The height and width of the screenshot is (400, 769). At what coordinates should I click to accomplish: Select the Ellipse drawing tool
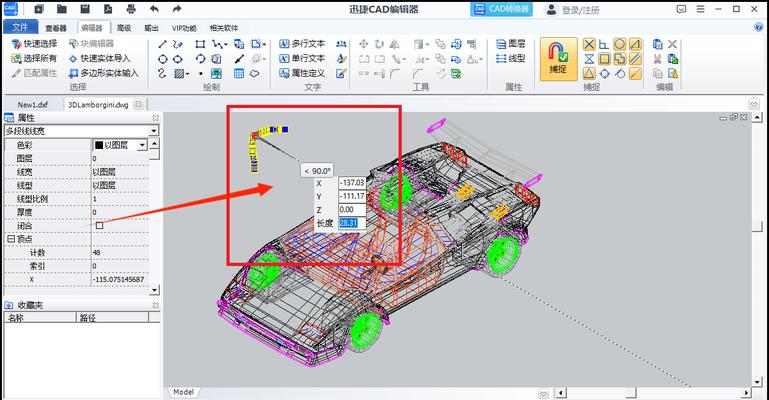coord(178,59)
